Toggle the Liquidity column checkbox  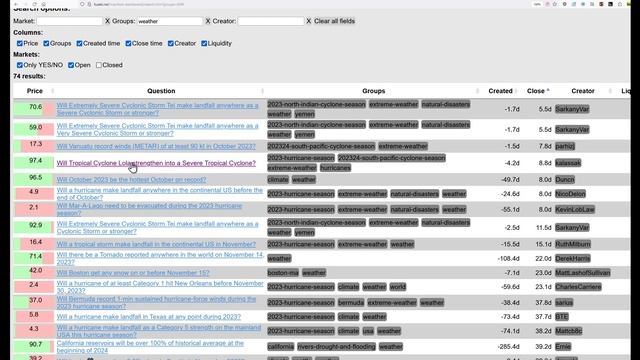204,43
